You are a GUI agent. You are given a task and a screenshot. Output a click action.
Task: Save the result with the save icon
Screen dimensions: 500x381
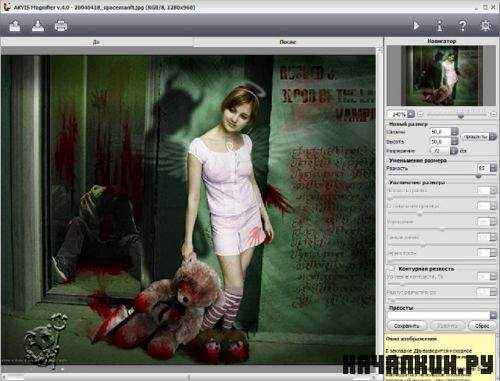point(38,25)
